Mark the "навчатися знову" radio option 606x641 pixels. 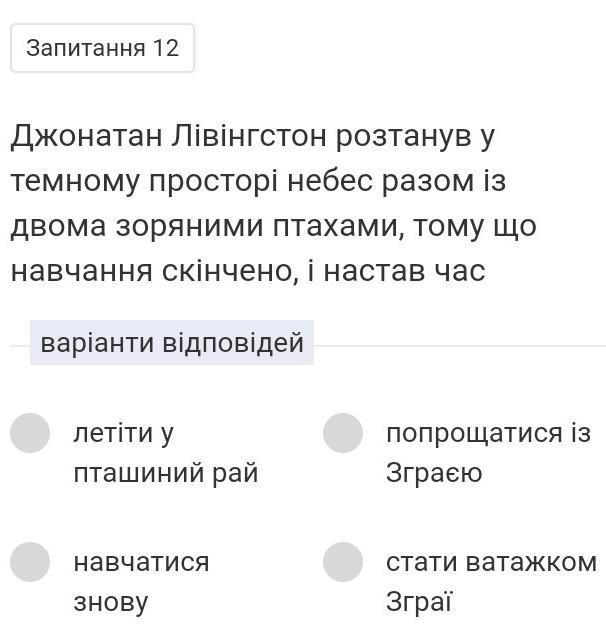tap(30, 562)
